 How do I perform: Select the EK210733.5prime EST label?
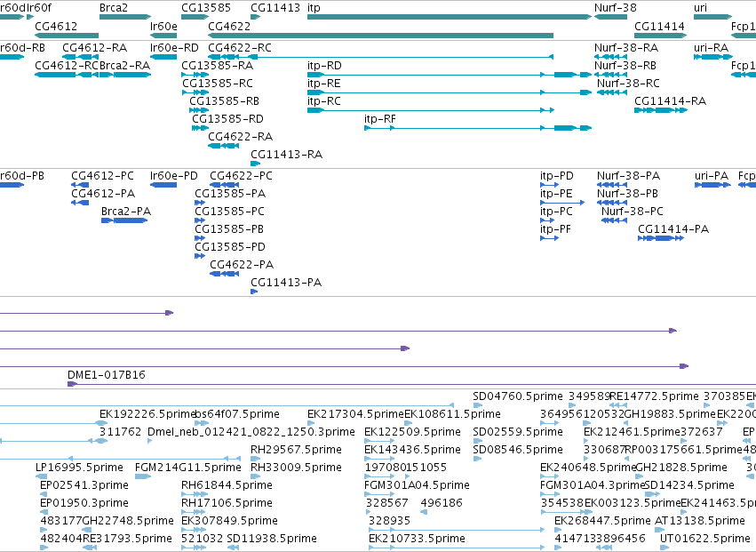417,539
